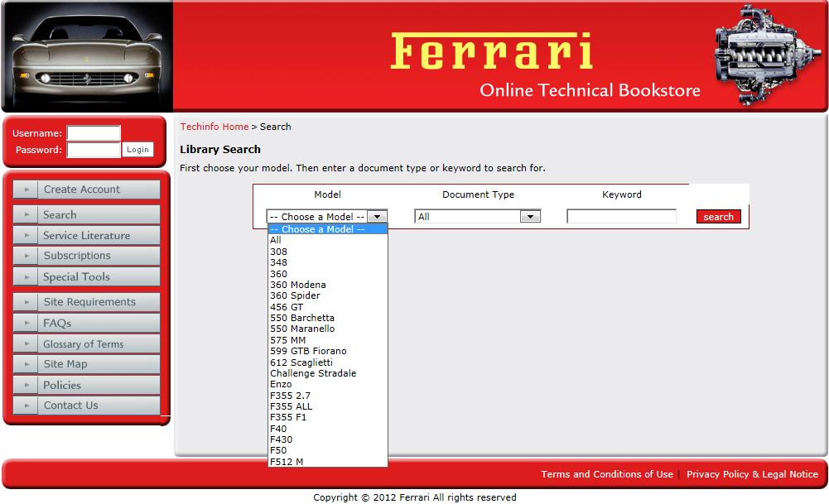Select F355 2.7 model option

[328, 396]
